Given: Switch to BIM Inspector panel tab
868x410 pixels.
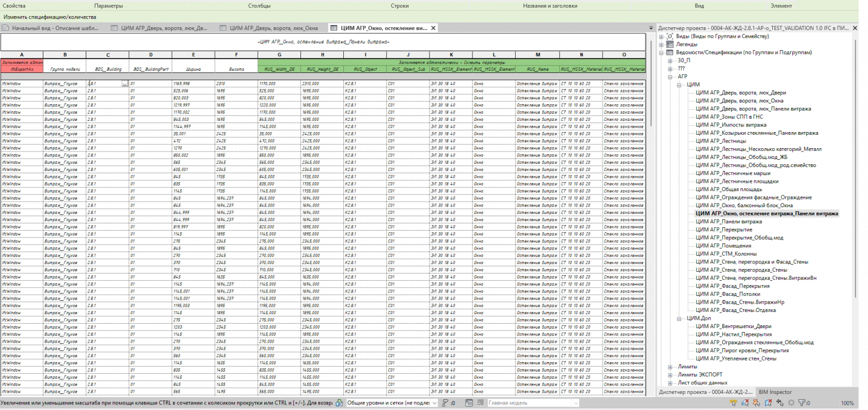Looking at the screenshot, I should click(776, 392).
